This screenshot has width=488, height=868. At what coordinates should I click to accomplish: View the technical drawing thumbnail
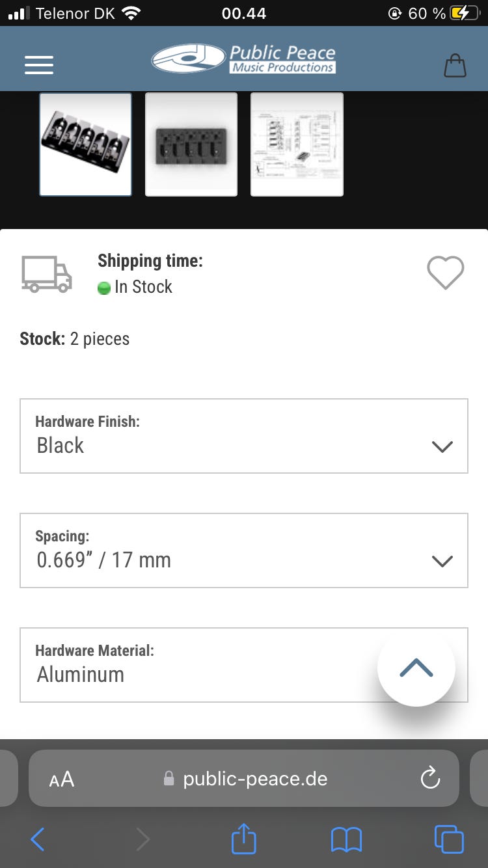(297, 144)
